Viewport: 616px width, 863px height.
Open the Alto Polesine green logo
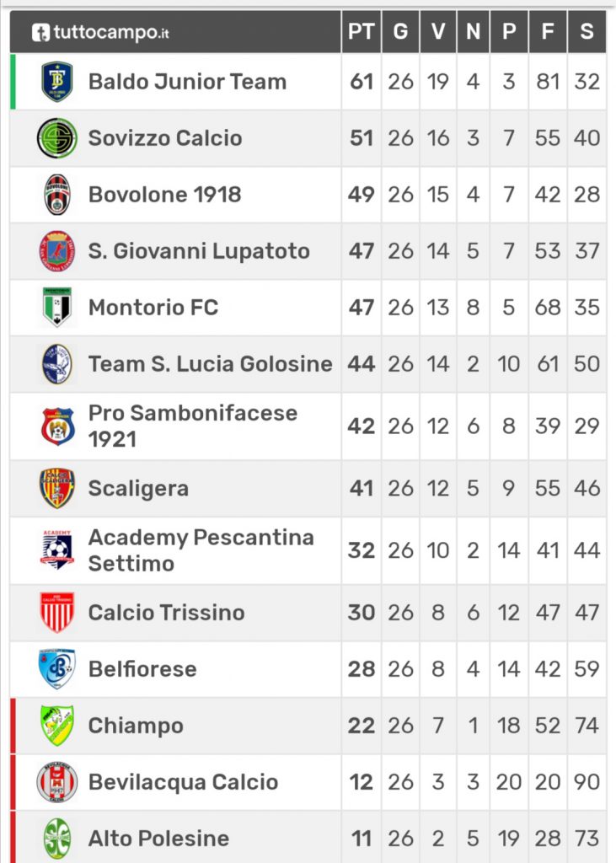point(57,839)
